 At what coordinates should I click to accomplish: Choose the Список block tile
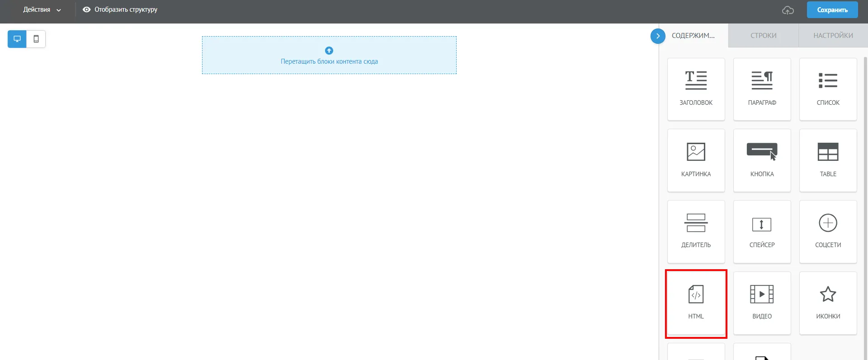pos(828,89)
